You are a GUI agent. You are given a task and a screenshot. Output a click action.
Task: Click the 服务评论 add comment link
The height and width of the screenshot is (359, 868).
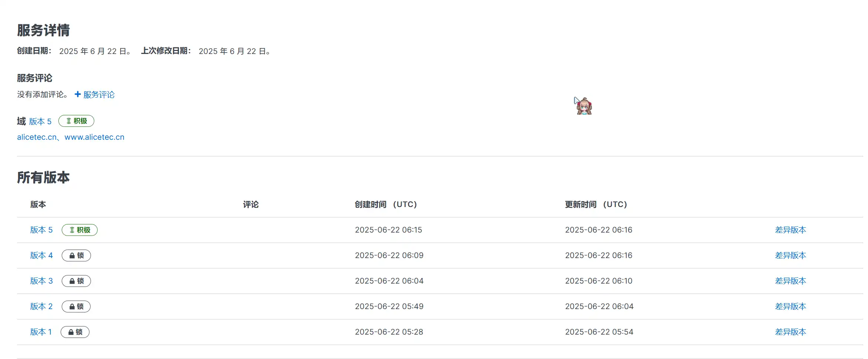click(99, 95)
